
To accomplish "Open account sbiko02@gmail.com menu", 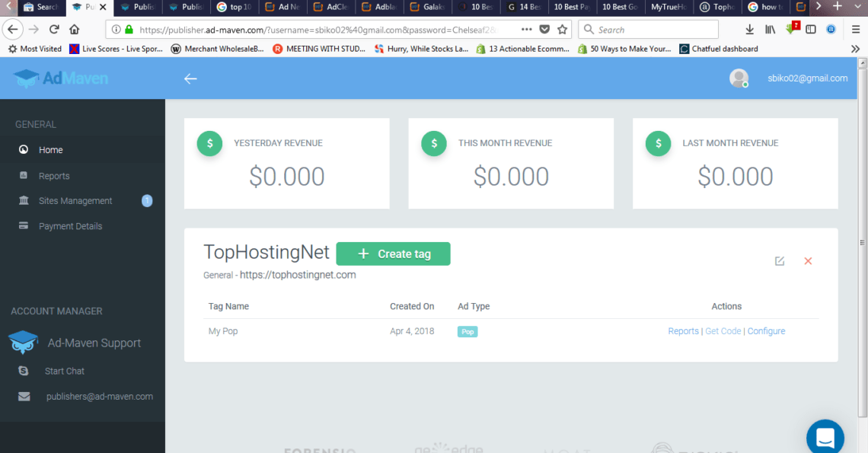I will (x=807, y=78).
